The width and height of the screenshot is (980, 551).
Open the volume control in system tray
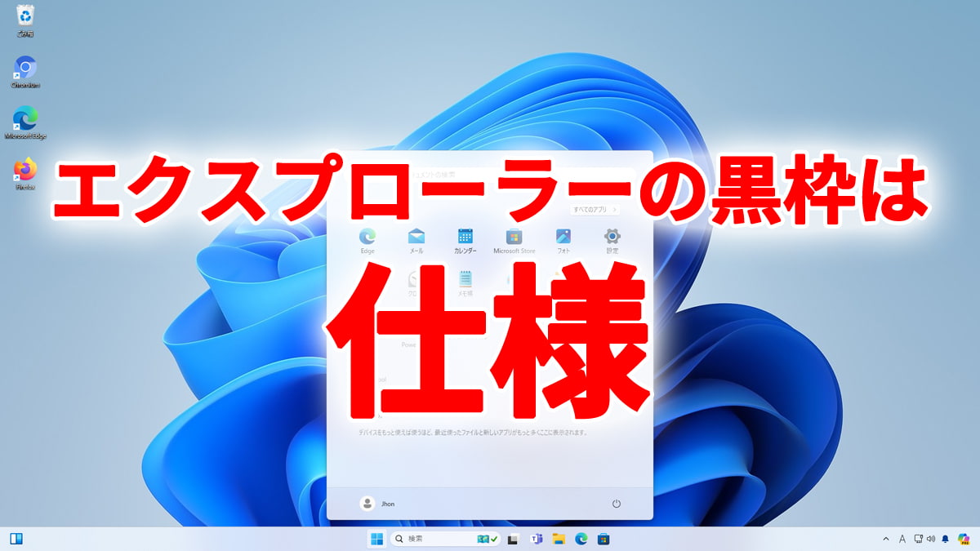coord(931,539)
